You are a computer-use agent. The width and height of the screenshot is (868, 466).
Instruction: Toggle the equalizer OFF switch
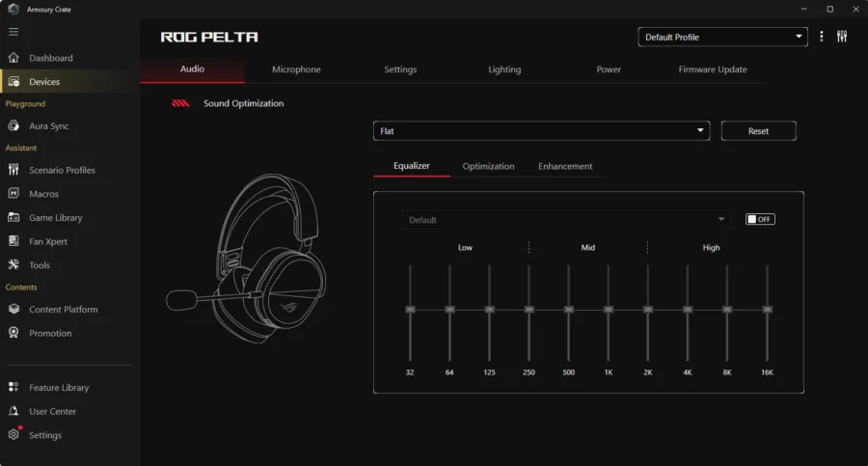[x=760, y=219]
